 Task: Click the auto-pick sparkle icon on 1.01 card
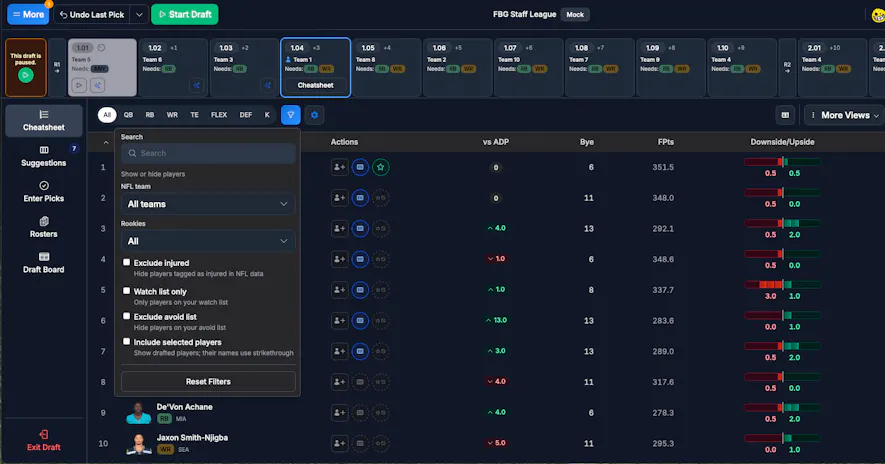(x=98, y=85)
